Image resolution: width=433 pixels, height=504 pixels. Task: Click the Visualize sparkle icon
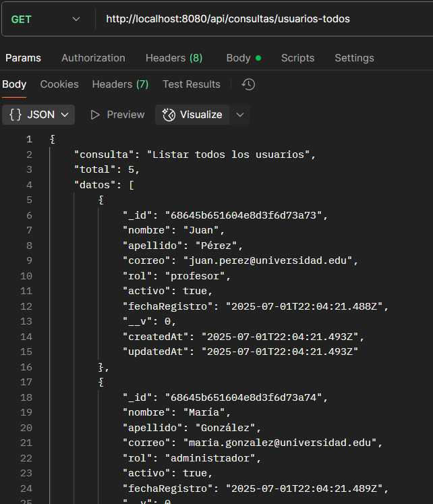(169, 115)
